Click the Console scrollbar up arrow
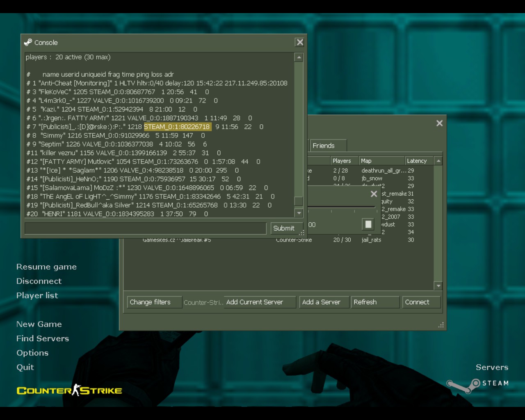Screen dimensions: 525x420 [x=299, y=57]
